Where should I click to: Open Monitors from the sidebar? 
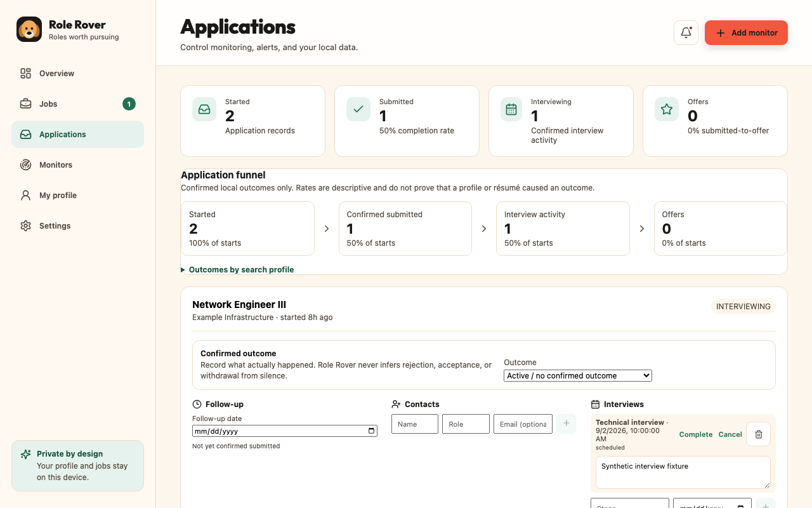point(77,165)
